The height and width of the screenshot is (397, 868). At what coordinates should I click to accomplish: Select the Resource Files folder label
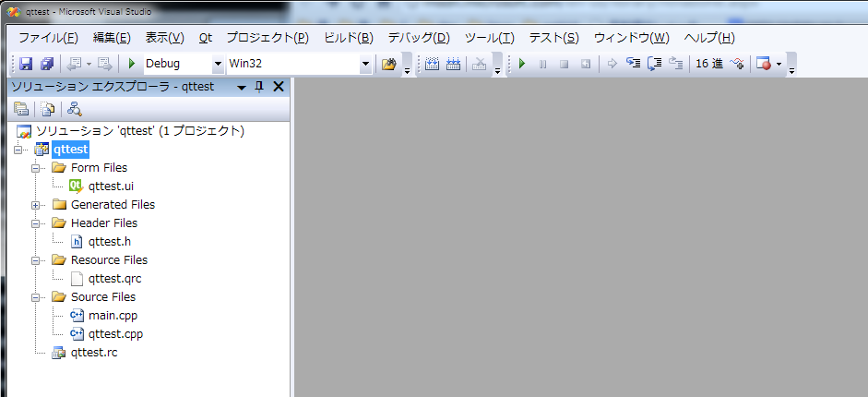[109, 260]
